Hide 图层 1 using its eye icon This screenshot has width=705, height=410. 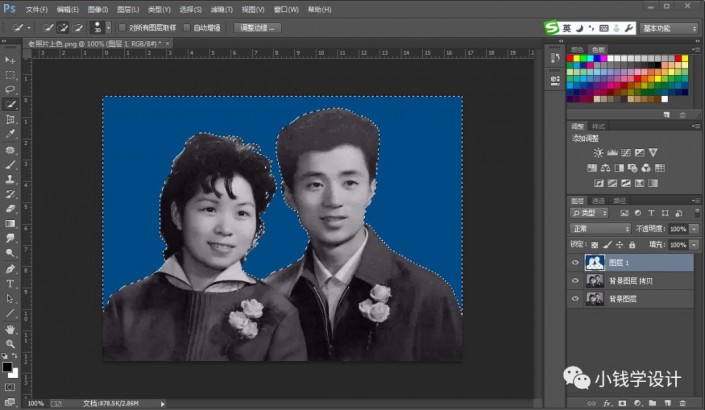click(575, 263)
